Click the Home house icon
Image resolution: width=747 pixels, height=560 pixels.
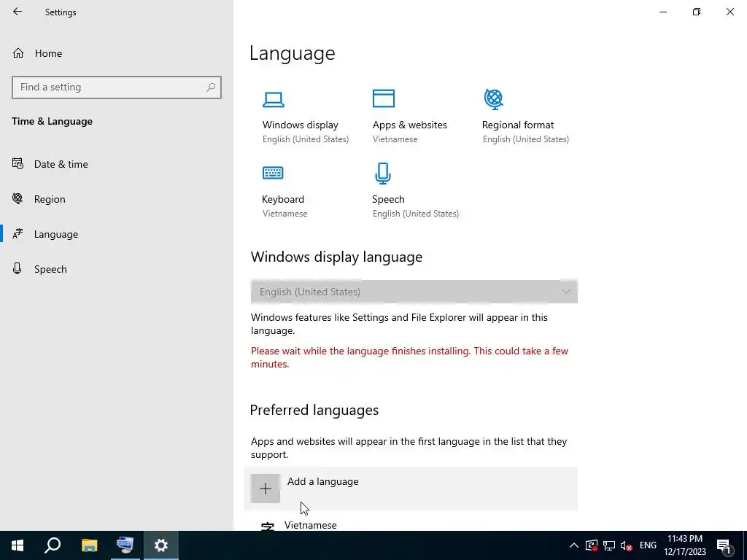(18, 52)
